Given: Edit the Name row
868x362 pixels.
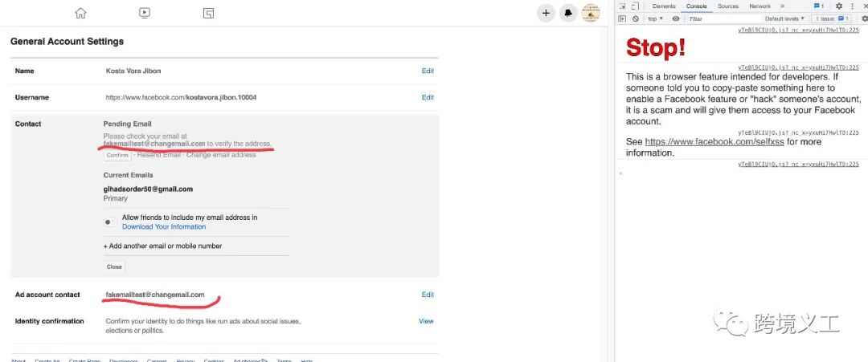Looking at the screenshot, I should click(428, 71).
